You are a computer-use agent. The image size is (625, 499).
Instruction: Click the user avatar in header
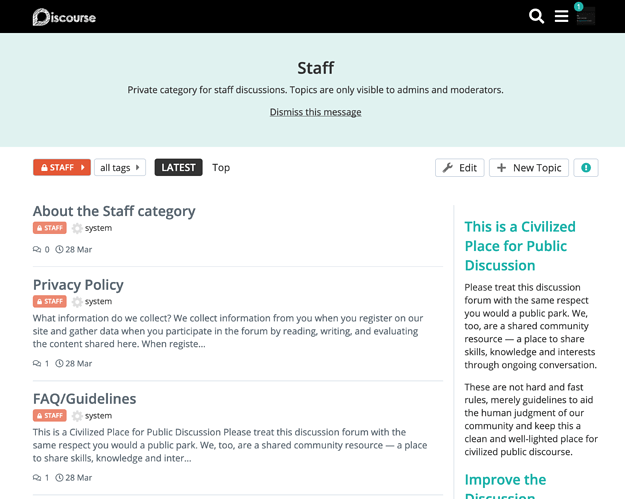[x=585, y=17]
